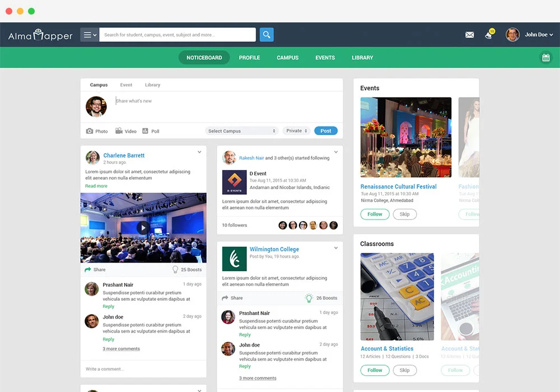The image size is (560, 392).
Task: Switch to the Event tab in the composer
Action: 125,85
